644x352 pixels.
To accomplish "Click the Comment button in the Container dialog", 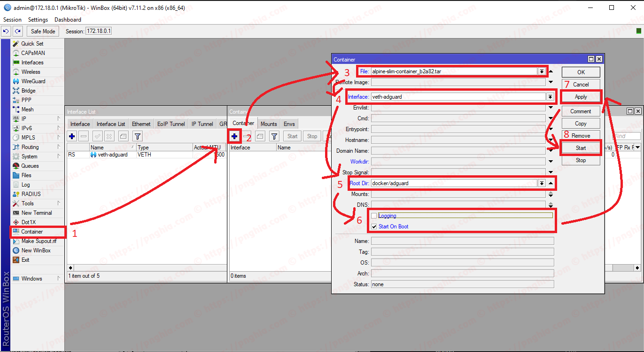I will click(581, 111).
